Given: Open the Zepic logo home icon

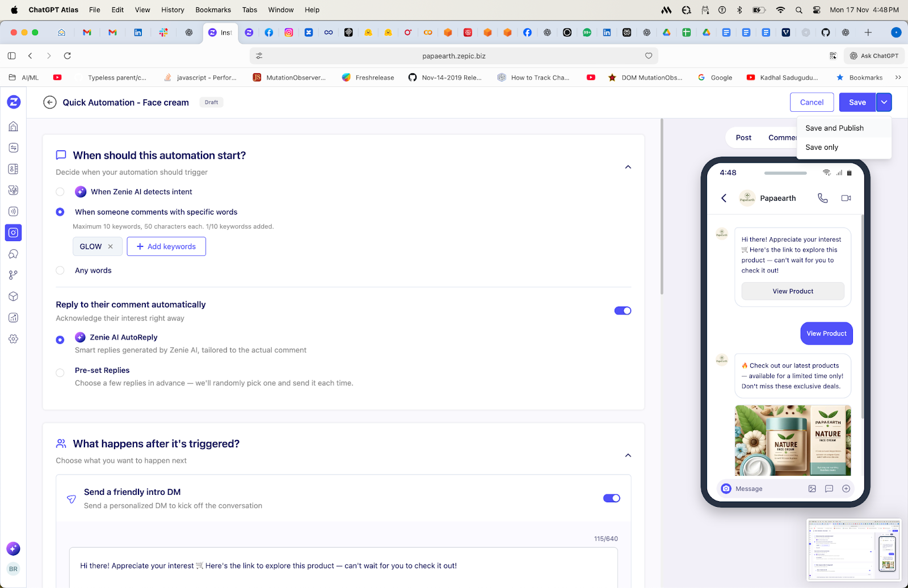Looking at the screenshot, I should pos(14,102).
